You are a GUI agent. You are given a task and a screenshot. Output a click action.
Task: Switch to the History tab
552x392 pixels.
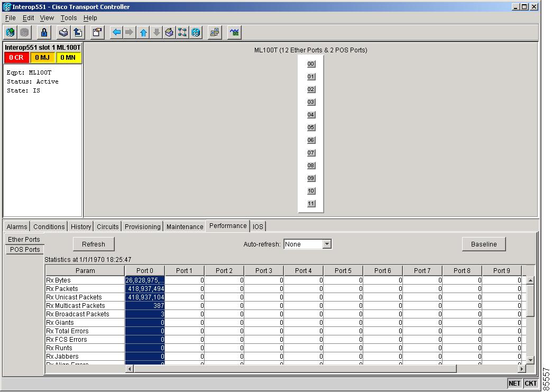coord(80,226)
